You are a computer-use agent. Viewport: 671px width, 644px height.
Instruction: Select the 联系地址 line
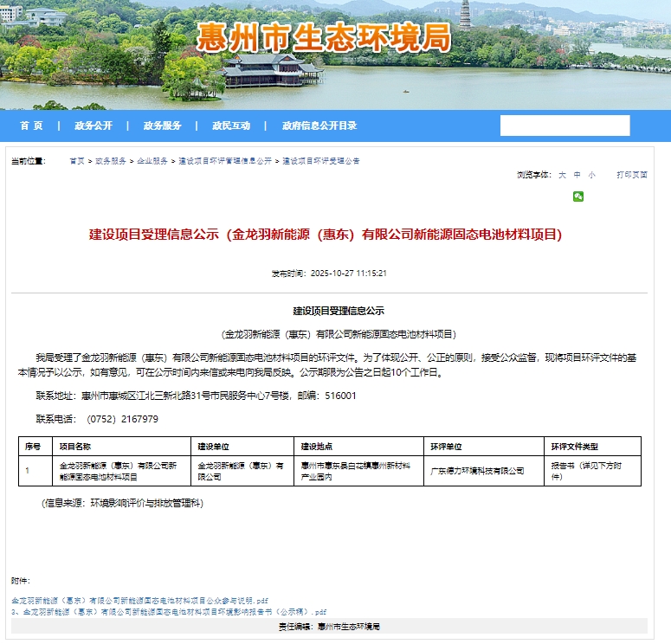(x=196, y=396)
